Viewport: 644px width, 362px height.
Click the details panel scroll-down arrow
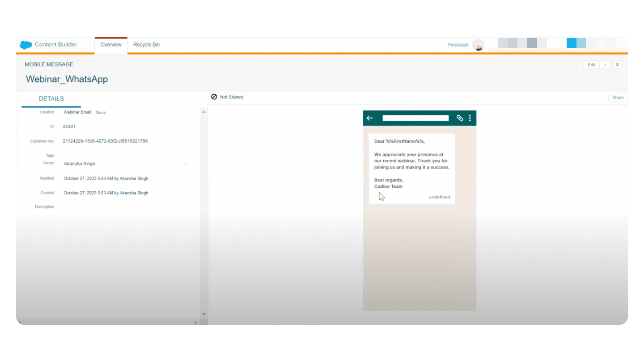tap(204, 315)
